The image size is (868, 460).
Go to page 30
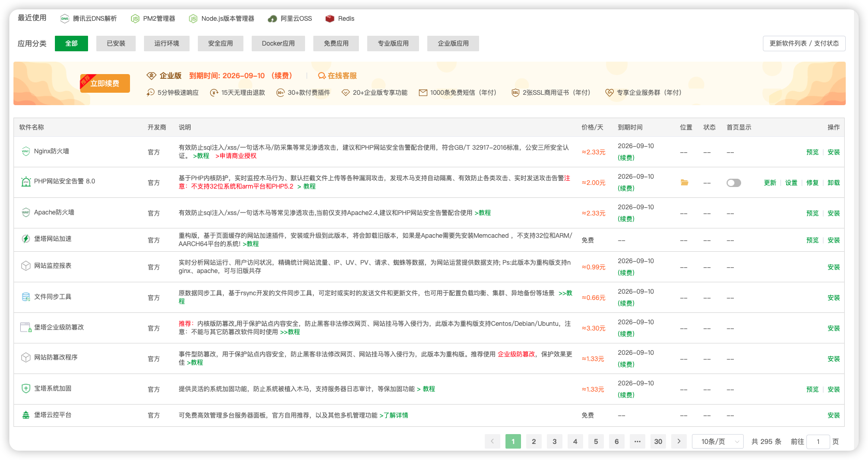tap(658, 441)
